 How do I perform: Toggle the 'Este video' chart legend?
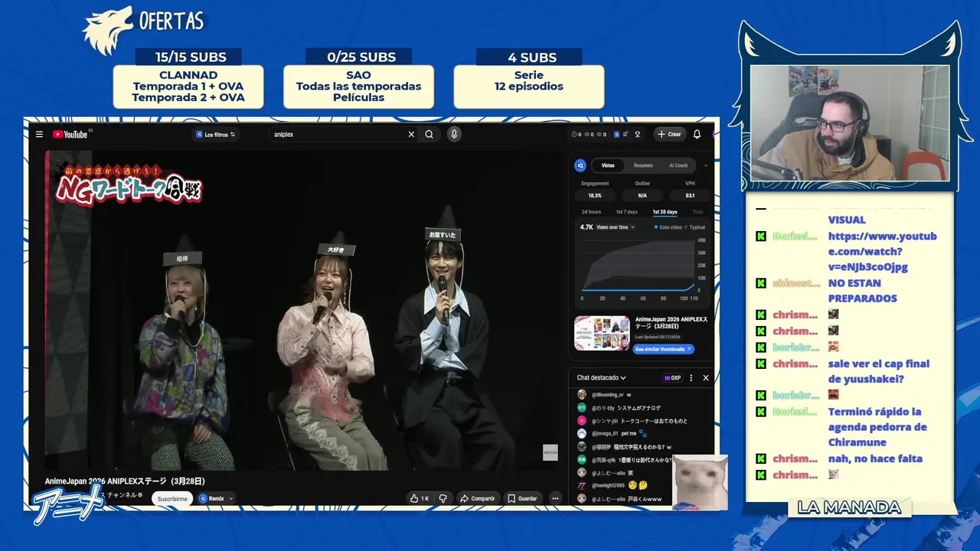[668, 227]
